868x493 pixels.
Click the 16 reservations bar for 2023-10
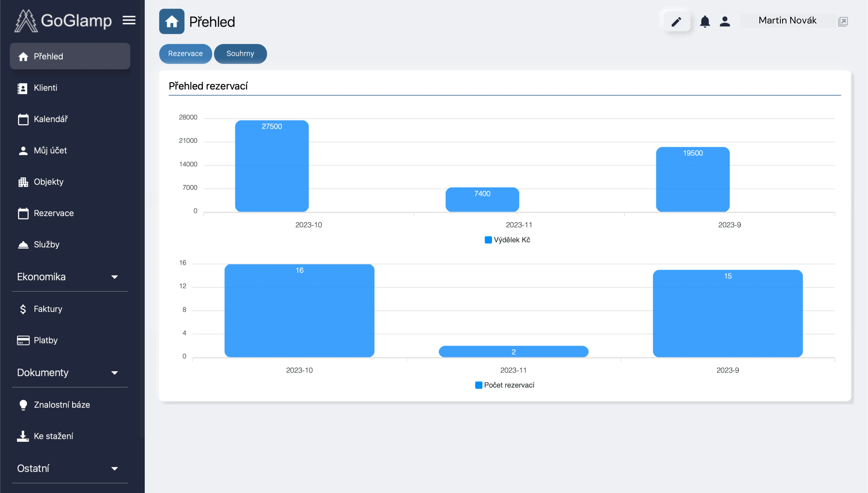(299, 311)
